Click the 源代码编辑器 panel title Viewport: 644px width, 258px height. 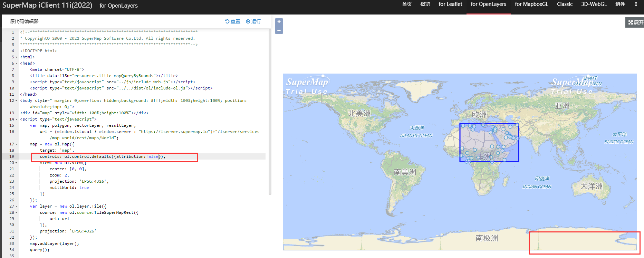[x=24, y=21]
